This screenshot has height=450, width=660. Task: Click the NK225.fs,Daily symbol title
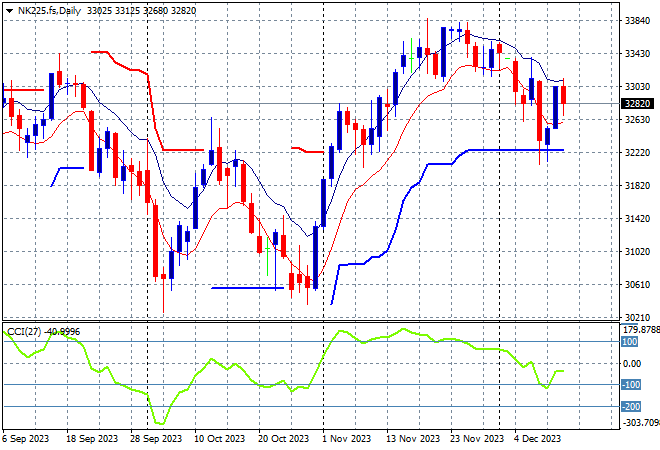[50, 9]
